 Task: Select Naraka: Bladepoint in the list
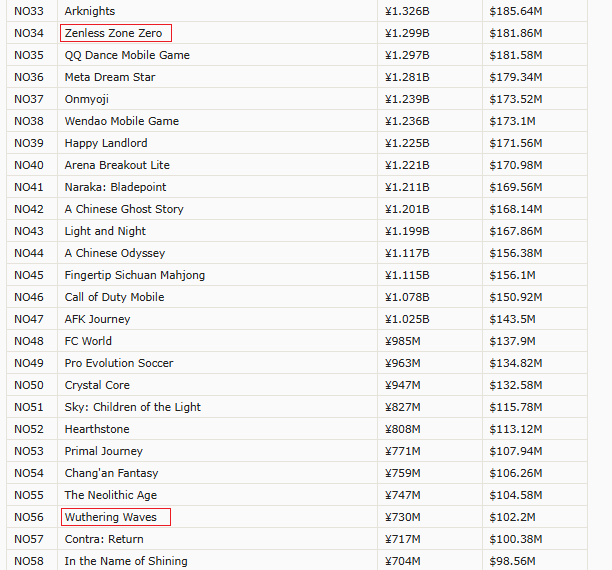pyautogui.click(x=116, y=187)
